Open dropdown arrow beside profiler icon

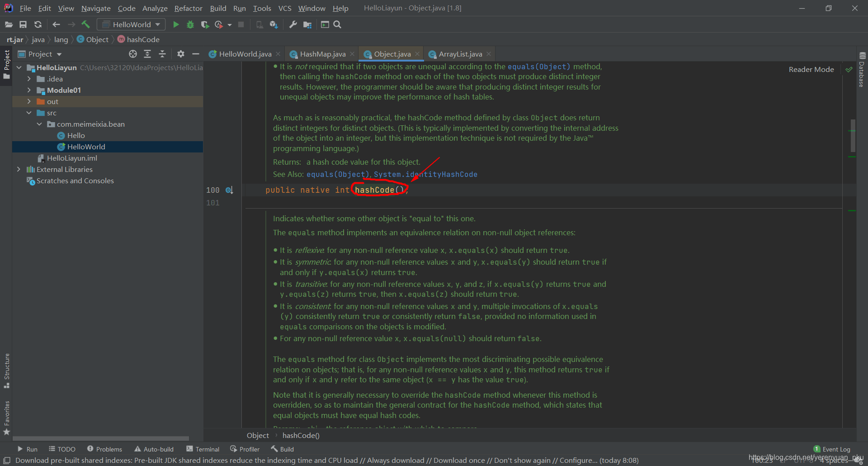coord(230,25)
